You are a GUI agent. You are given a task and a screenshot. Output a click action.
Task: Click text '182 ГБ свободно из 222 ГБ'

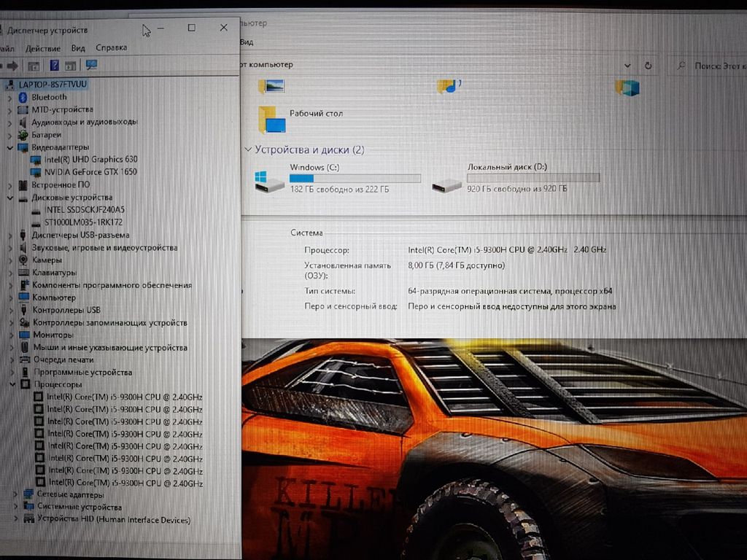[340, 190]
